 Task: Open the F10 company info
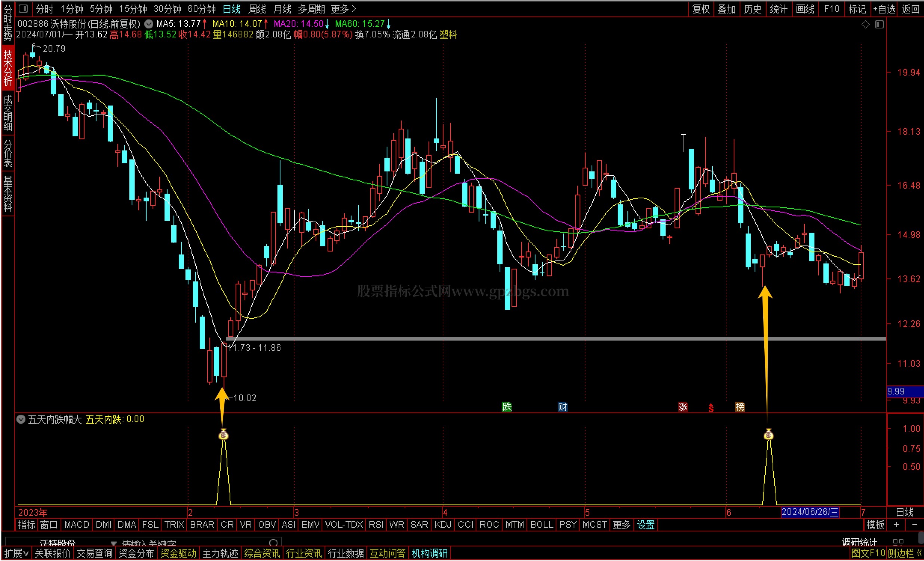coord(831,9)
